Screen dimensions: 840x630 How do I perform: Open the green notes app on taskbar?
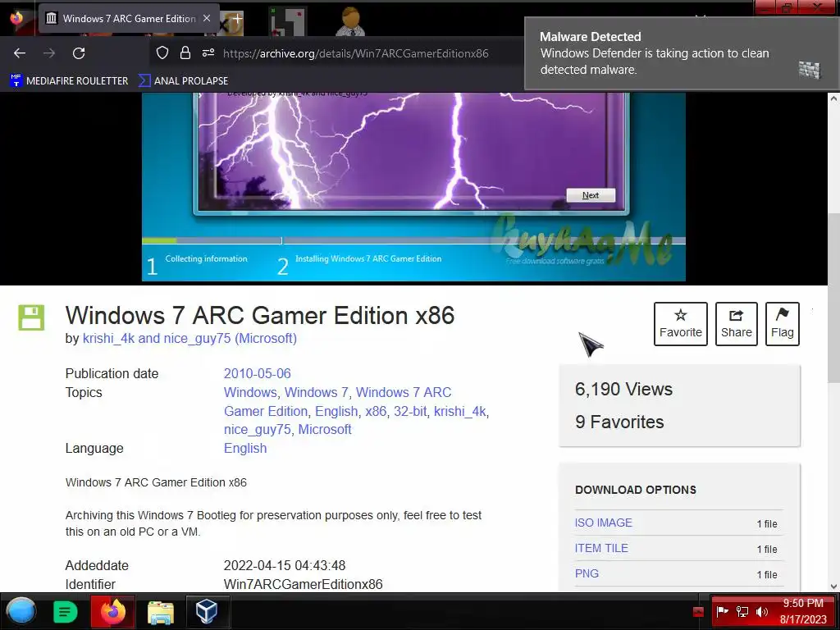pos(66,611)
